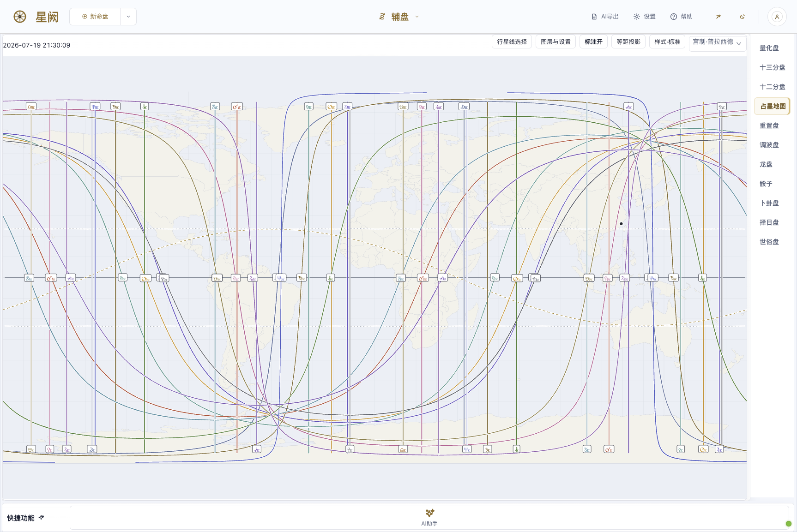Toggle the 标注开 labels switch

click(593, 42)
